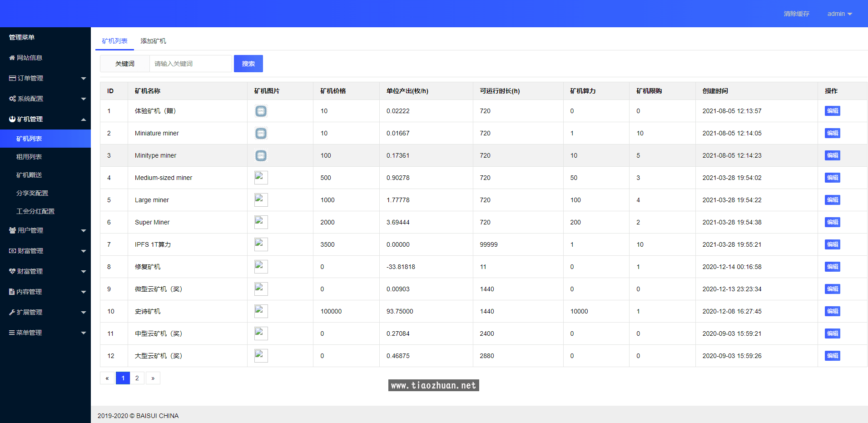Click the 用户管理 users icon in sidebar
The image size is (868, 423).
point(13,230)
